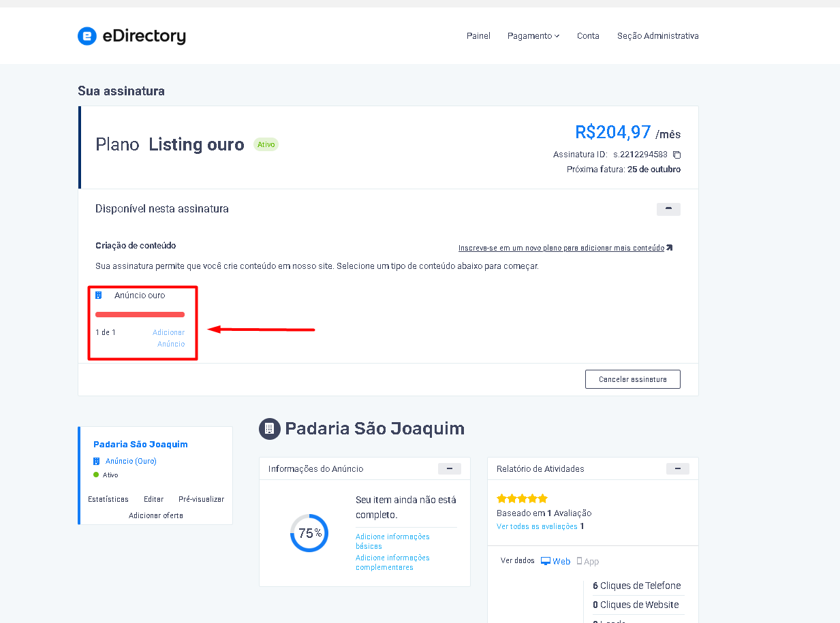This screenshot has width=840, height=623.
Task: Click the Adicionar oferta link
Action: pyautogui.click(x=156, y=515)
